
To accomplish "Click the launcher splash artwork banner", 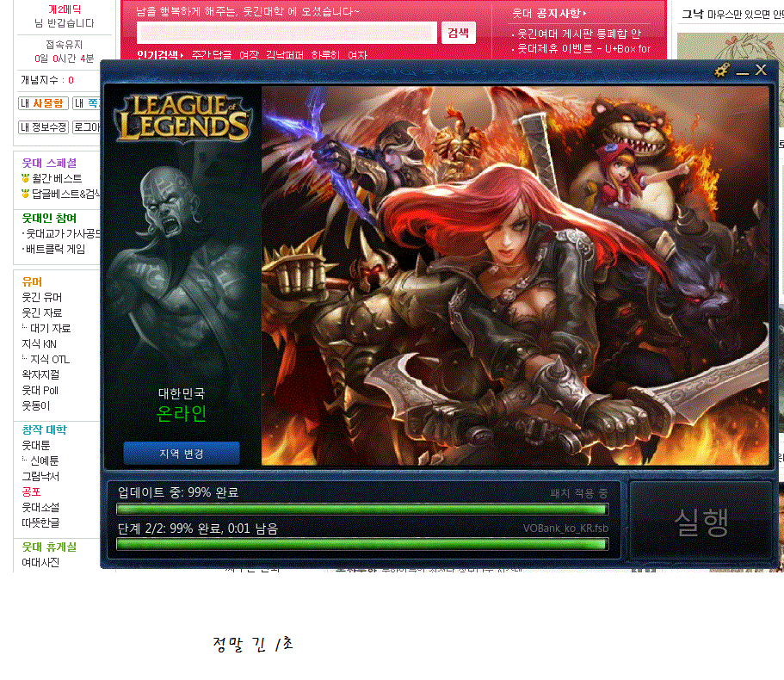I will pos(515,276).
